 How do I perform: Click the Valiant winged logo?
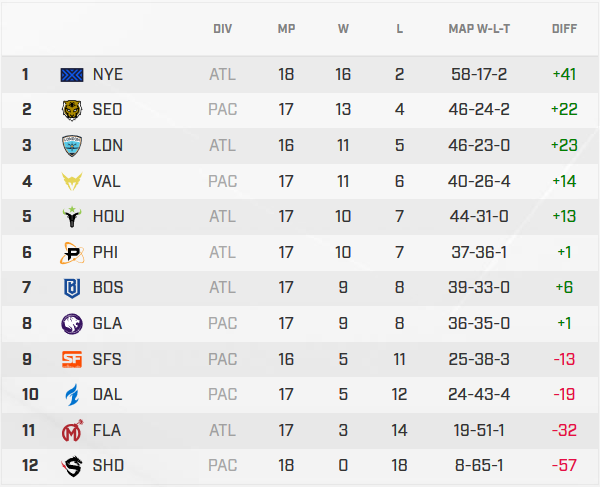point(73,182)
